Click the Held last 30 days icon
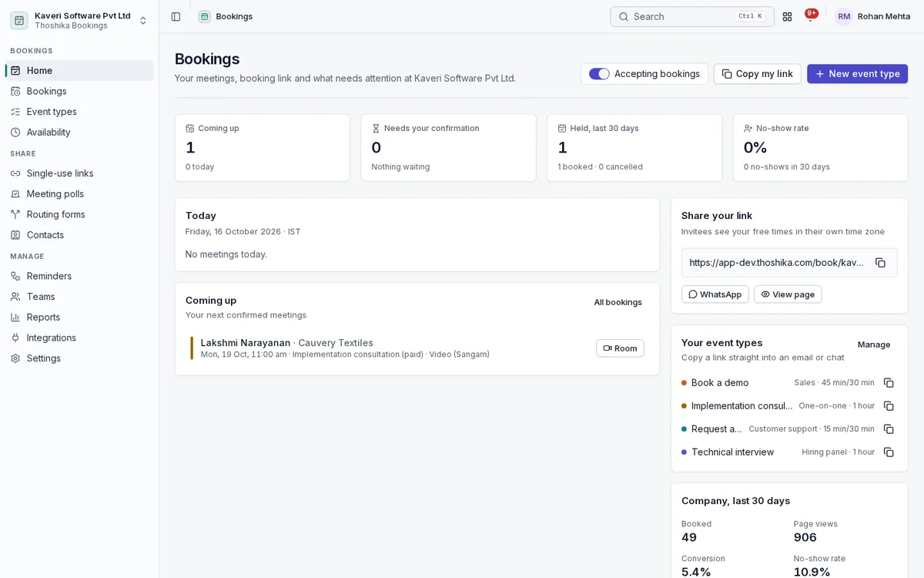 click(562, 129)
